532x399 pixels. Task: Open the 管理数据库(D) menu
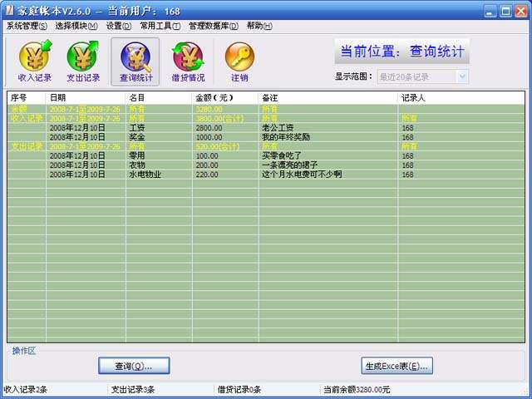point(214,26)
